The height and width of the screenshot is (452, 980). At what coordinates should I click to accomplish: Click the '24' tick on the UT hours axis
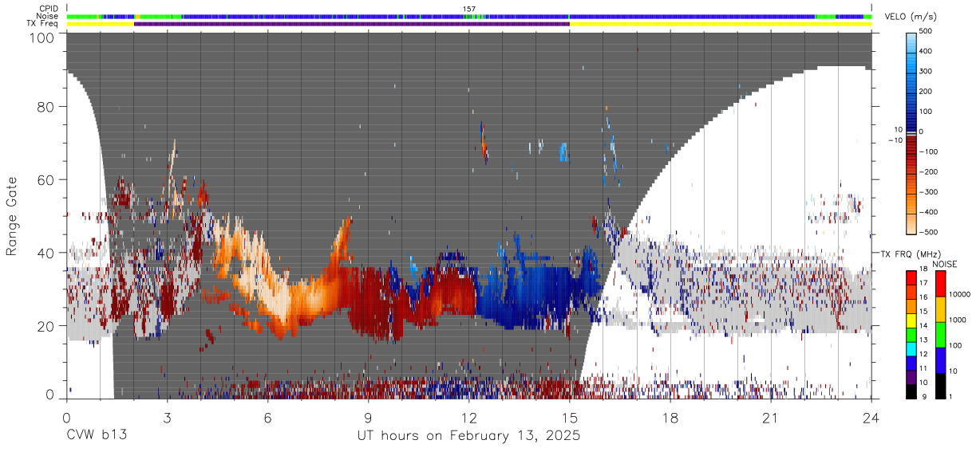[x=871, y=419]
